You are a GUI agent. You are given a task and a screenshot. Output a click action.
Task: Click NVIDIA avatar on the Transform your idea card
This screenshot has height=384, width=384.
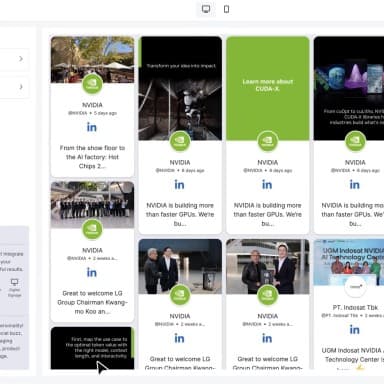[180, 141]
